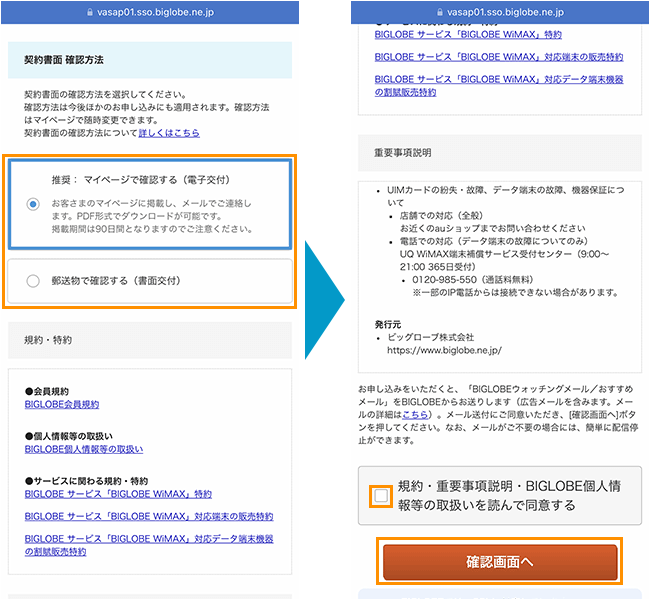
Task: Click the 確認画面へ button
Action: [500, 562]
